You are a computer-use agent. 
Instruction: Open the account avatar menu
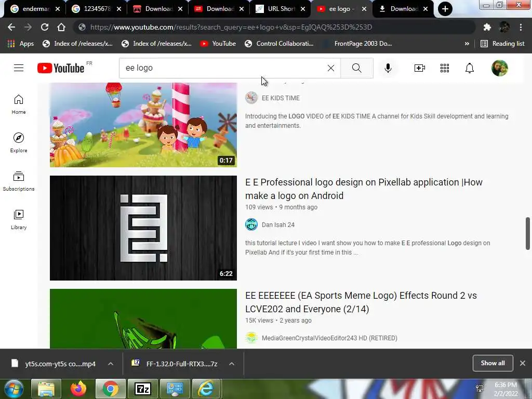point(499,68)
